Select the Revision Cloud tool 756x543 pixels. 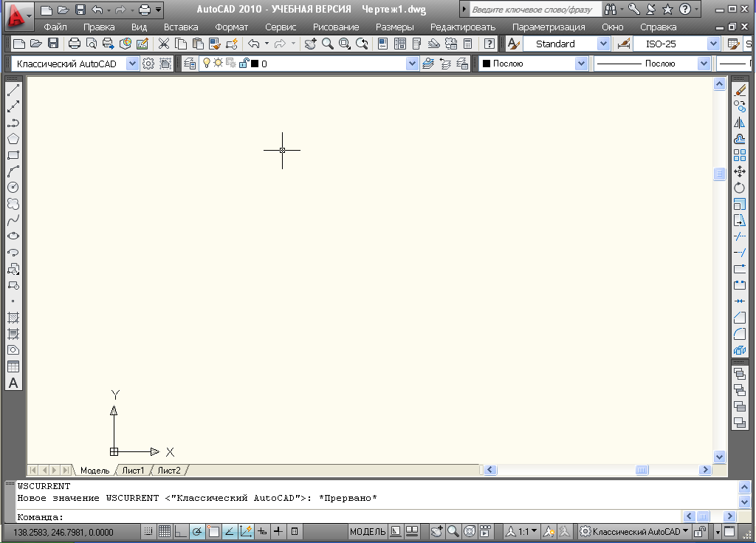(13, 204)
